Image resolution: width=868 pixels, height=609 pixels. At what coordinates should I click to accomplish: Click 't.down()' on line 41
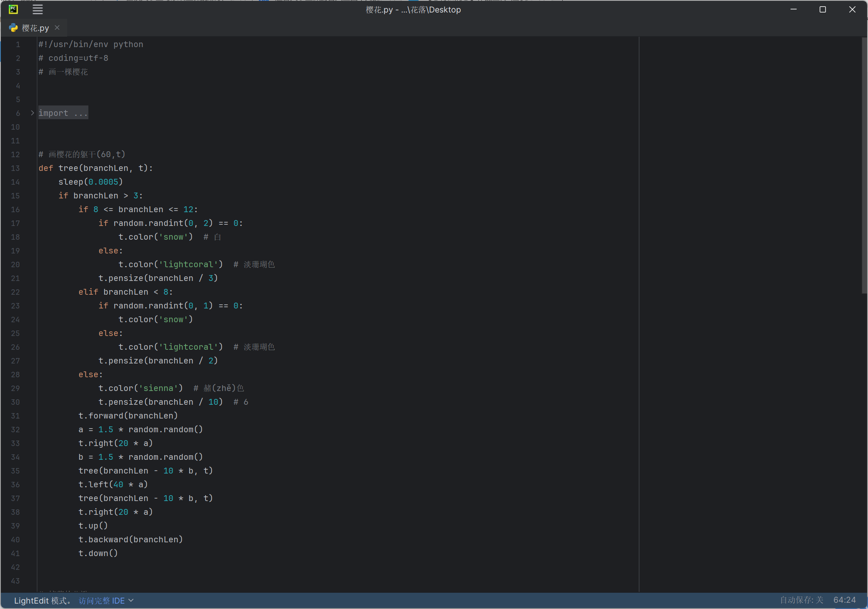click(x=98, y=553)
